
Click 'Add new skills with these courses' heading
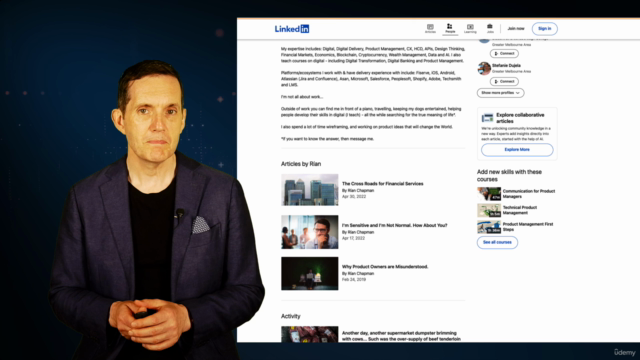click(509, 176)
